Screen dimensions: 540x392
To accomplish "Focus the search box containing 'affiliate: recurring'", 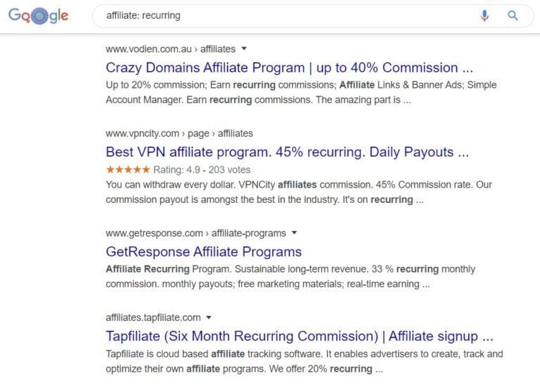I will coord(281,15).
